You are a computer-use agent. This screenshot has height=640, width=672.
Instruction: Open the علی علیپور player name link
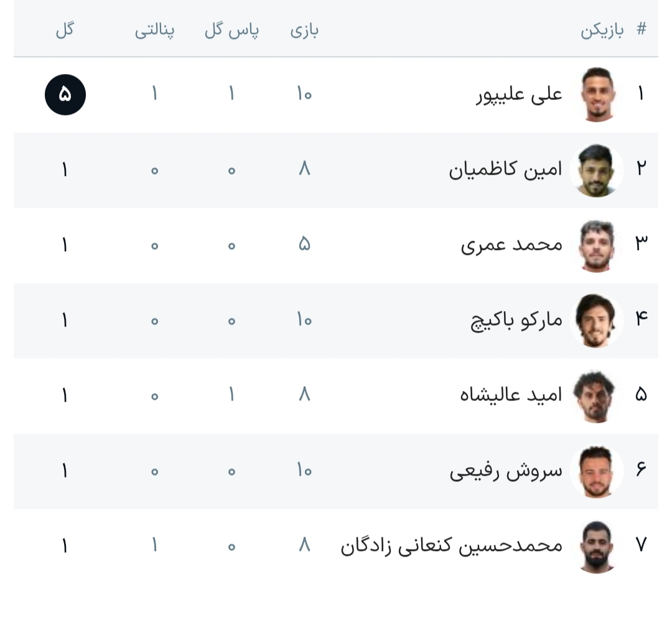(519, 95)
